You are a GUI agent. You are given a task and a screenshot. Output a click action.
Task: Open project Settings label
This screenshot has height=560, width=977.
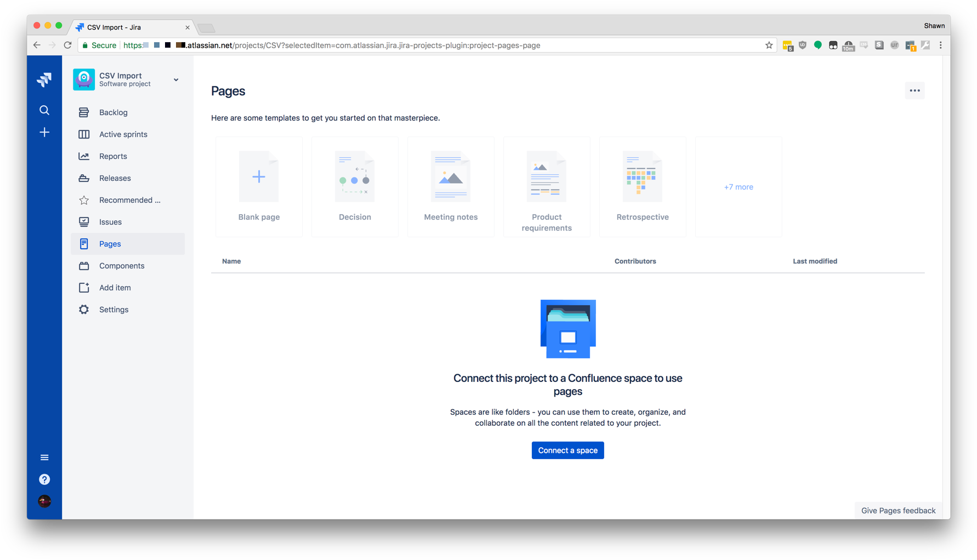[x=113, y=310]
